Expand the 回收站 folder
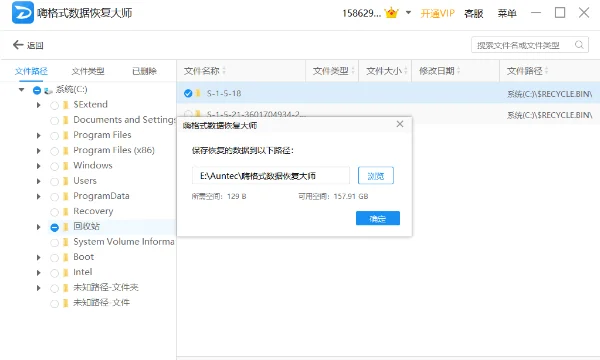 click(38, 227)
